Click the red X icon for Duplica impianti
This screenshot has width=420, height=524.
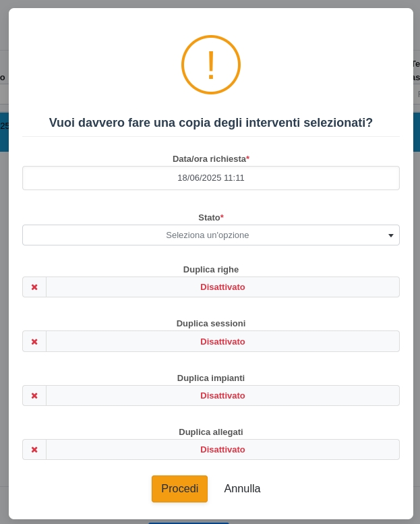coord(34,396)
